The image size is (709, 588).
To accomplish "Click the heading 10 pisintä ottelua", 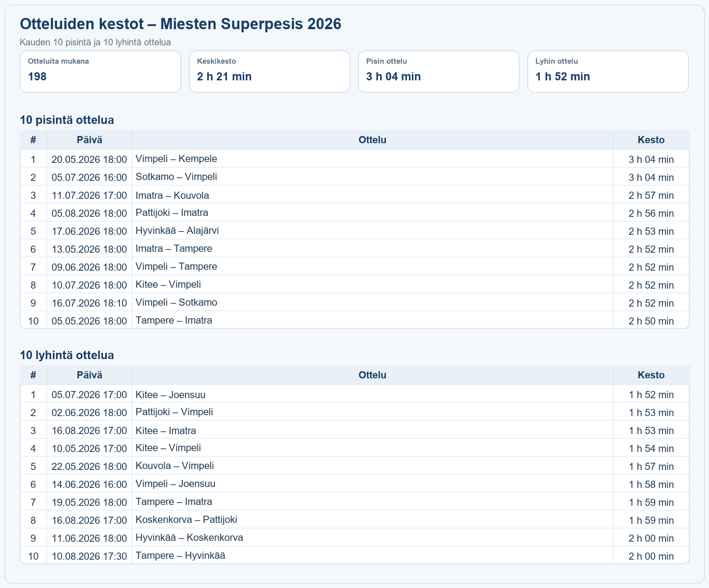I will 67,120.
